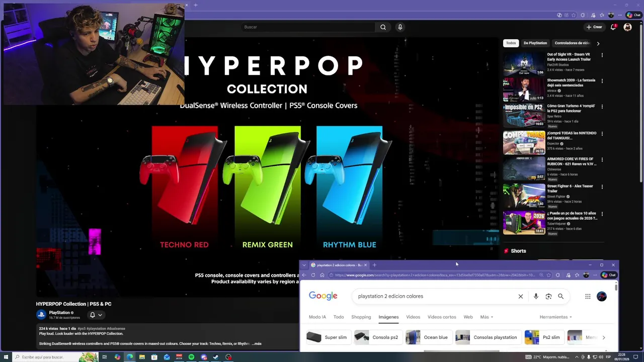644x362 pixels.
Task: Expand the Más dropdown in Google
Action: [x=487, y=317]
